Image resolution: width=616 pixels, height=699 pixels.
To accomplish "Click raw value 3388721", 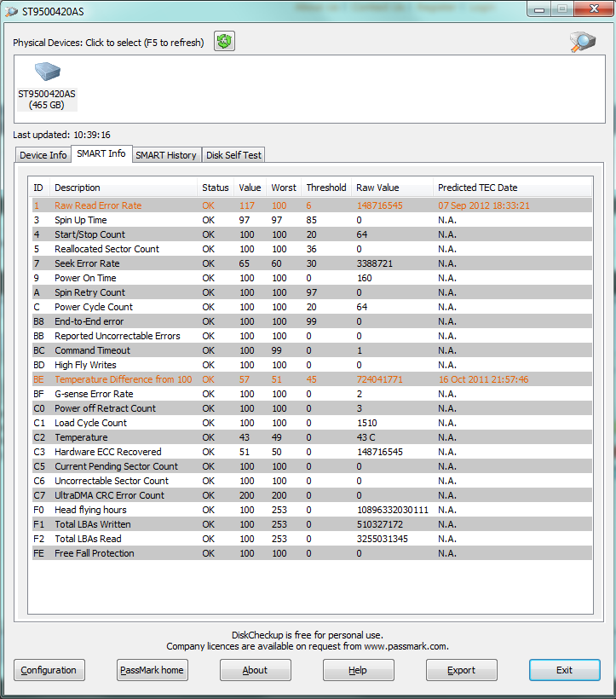I will point(375,263).
